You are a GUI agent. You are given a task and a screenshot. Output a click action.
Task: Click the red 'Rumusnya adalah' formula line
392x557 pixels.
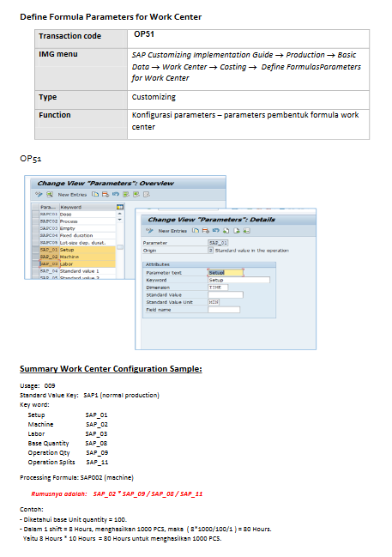[x=117, y=493]
